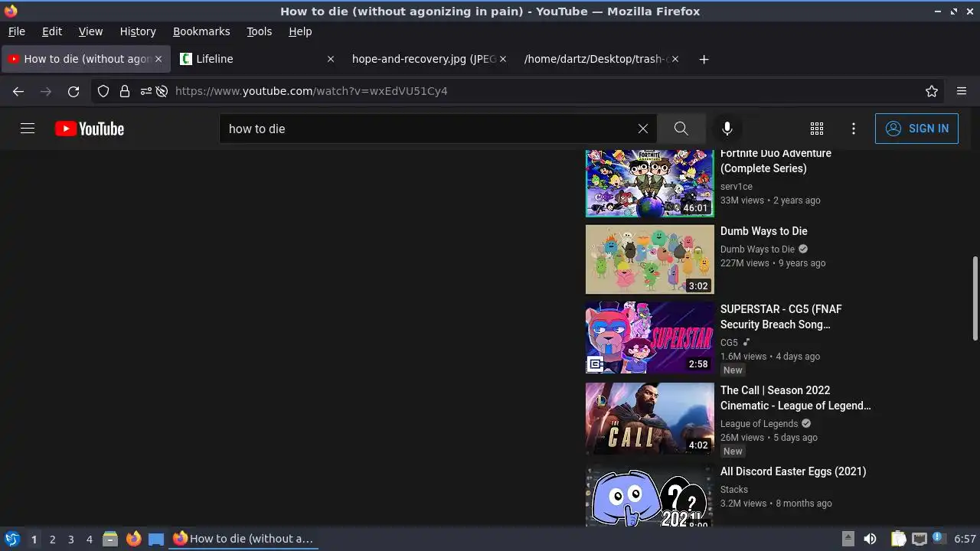
Task: Show site security info via padlock icon
Action: [124, 91]
